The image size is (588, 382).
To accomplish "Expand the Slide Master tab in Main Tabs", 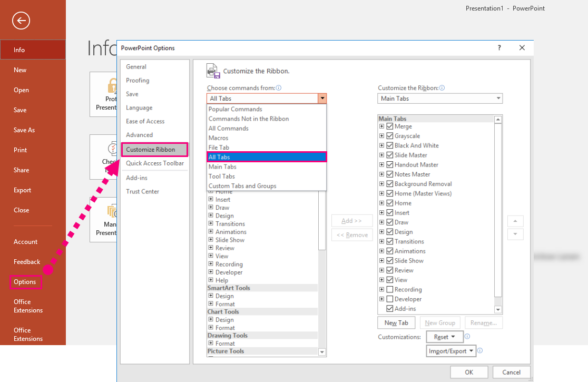I will (x=382, y=155).
